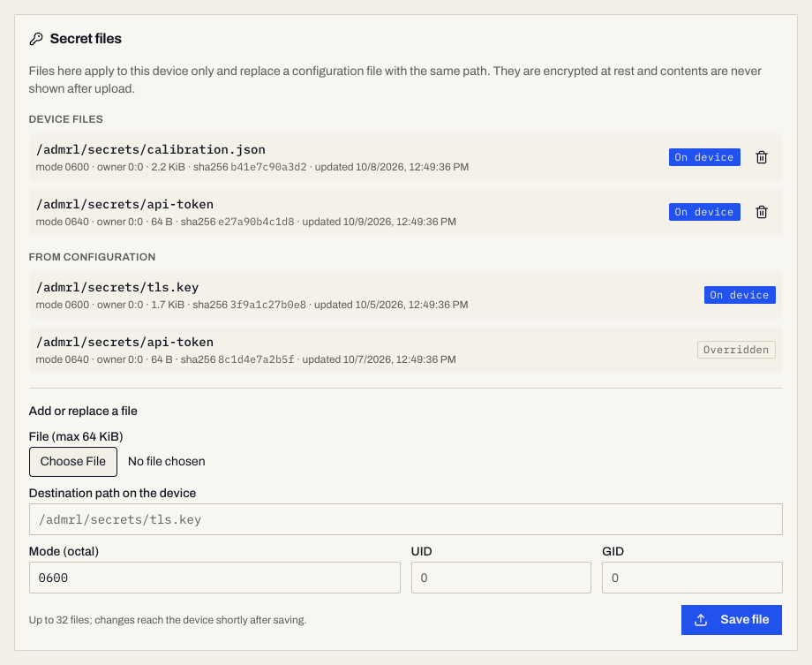Click the Overridden badge
Screen dimensions: 812x665
(736, 350)
